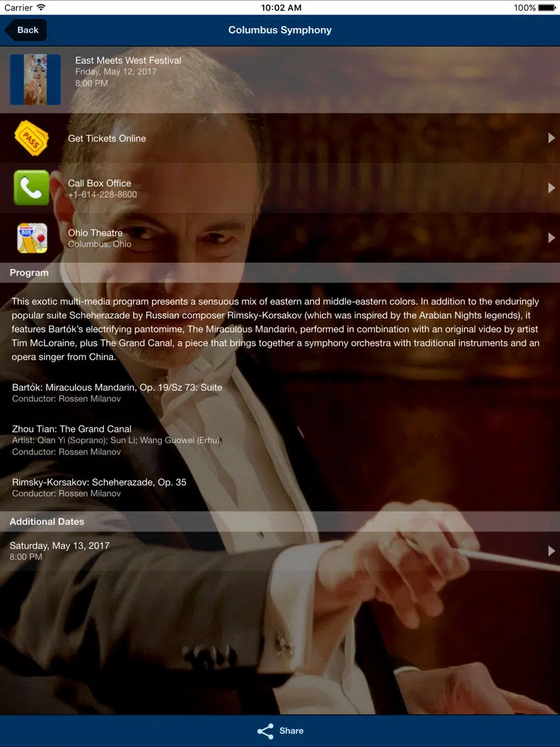
Task: Expand arrow on Call Box Office row
Action: click(x=551, y=187)
